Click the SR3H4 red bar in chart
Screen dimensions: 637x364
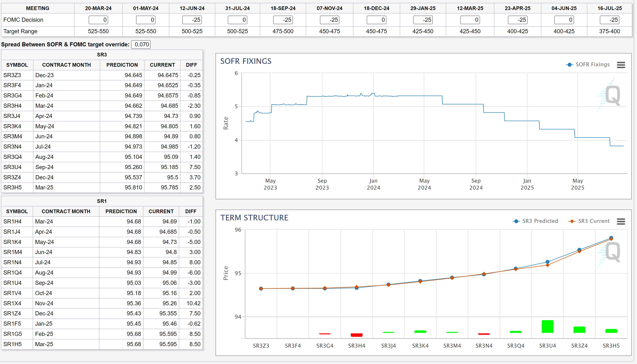point(356,335)
